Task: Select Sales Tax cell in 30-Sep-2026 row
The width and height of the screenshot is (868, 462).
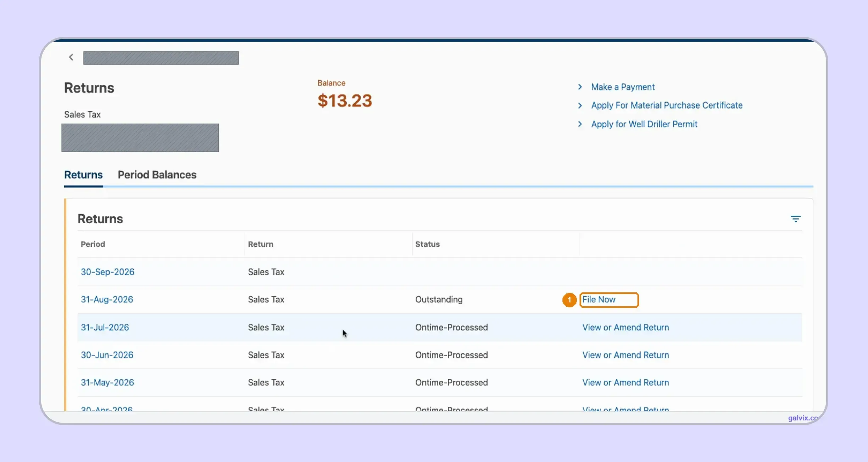Action: 266,272
